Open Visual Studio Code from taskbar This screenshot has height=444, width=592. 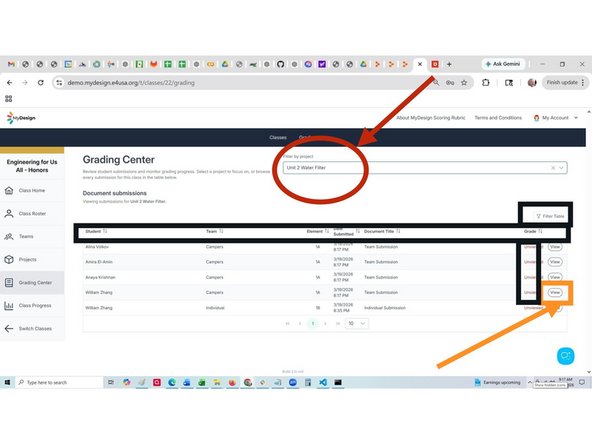(323, 382)
